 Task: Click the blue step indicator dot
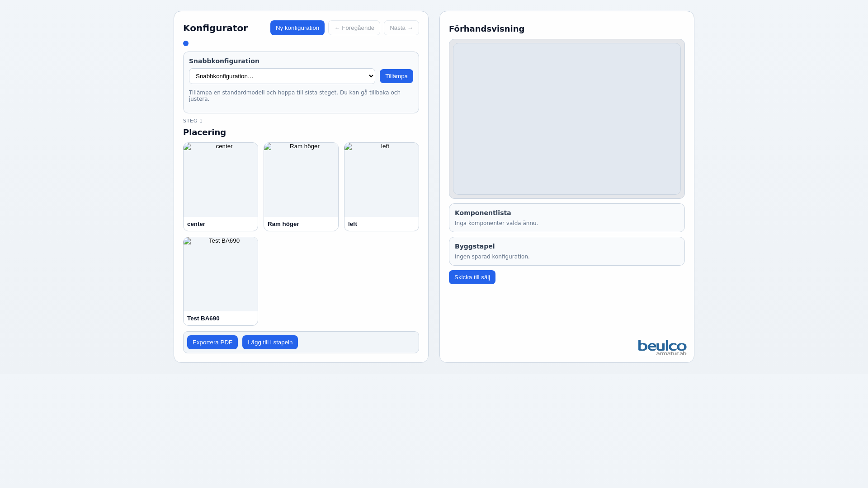[186, 43]
